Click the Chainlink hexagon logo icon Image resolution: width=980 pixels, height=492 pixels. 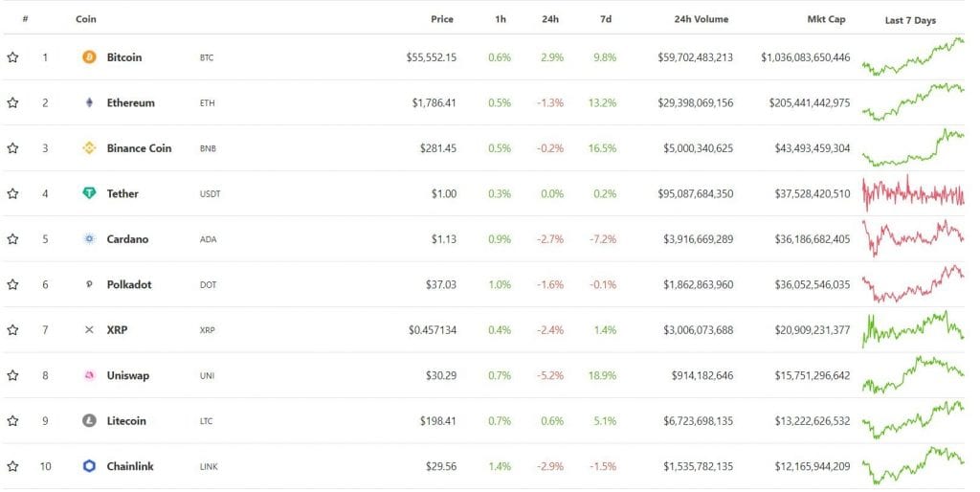[89, 466]
